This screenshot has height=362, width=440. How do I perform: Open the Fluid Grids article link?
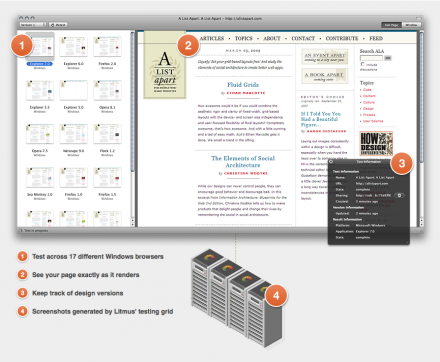point(243,85)
